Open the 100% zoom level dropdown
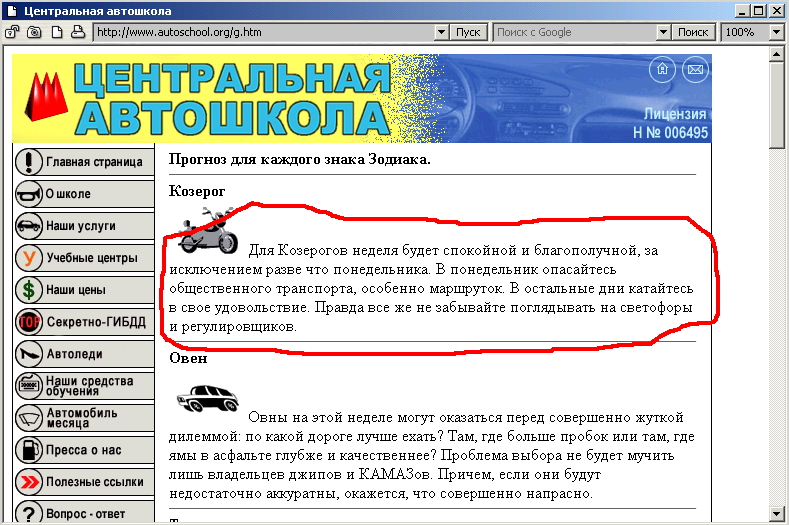 (x=776, y=32)
